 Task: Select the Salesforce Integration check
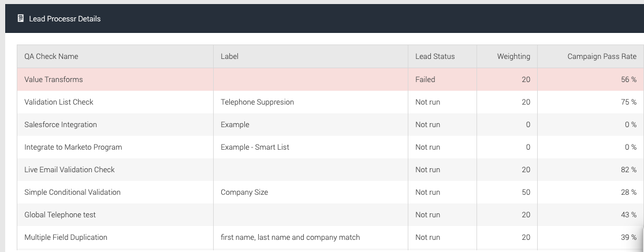(x=330, y=125)
